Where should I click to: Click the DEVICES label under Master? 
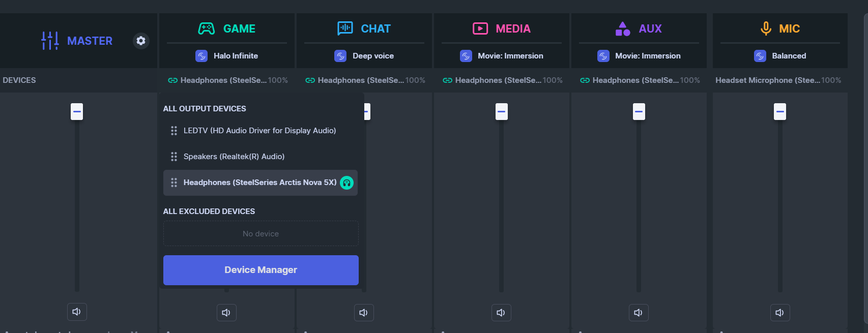[19, 80]
